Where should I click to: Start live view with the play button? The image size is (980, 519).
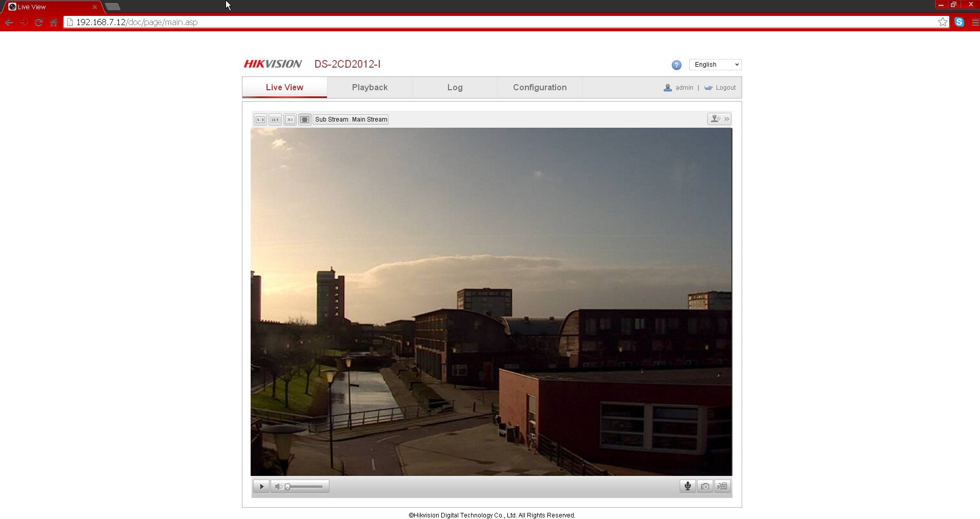pos(261,486)
